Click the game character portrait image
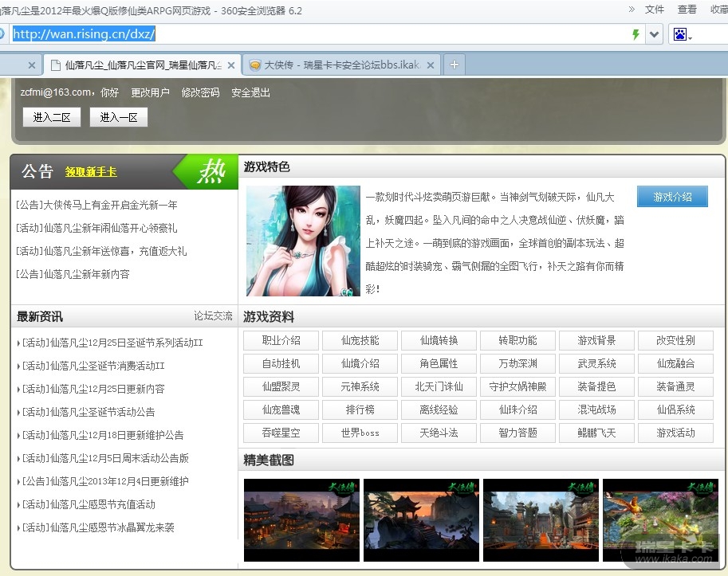Viewport: 728px width, 576px height. click(x=303, y=241)
